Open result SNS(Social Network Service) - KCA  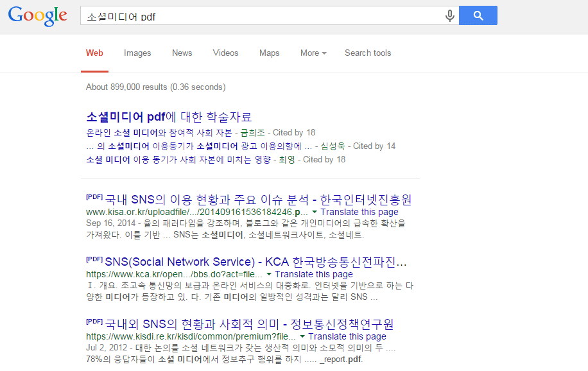tap(255, 262)
